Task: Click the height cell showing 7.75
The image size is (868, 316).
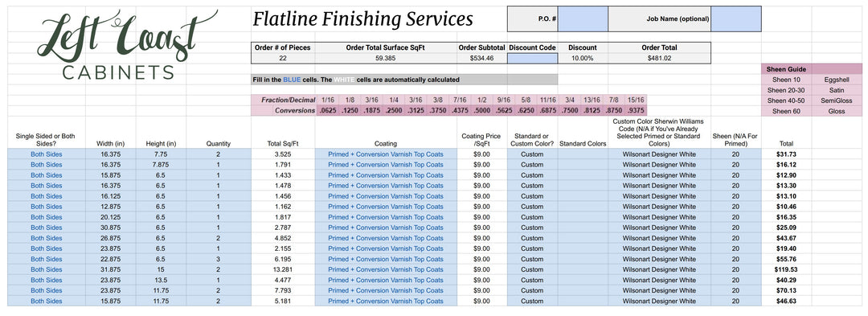Action: (161, 154)
